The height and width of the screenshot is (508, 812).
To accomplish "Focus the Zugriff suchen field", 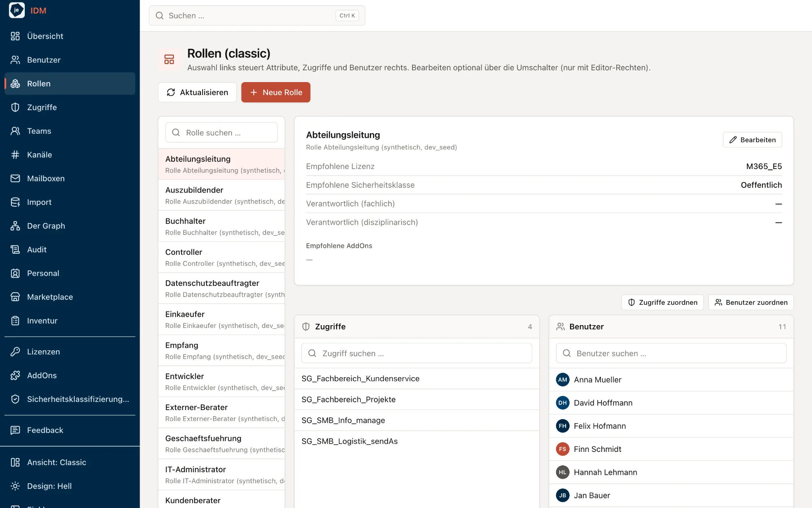I will [417, 353].
